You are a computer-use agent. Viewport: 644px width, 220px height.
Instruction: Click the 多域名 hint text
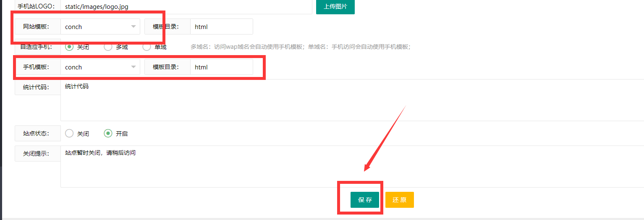(x=300, y=47)
